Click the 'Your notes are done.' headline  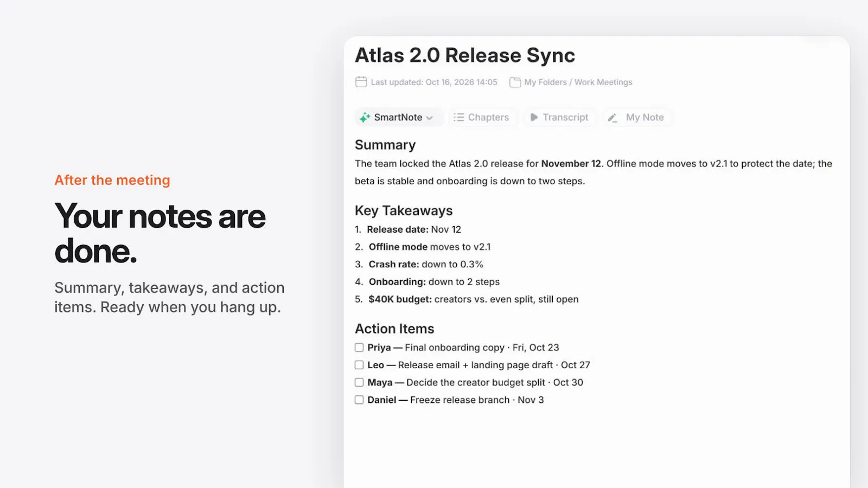[160, 233]
